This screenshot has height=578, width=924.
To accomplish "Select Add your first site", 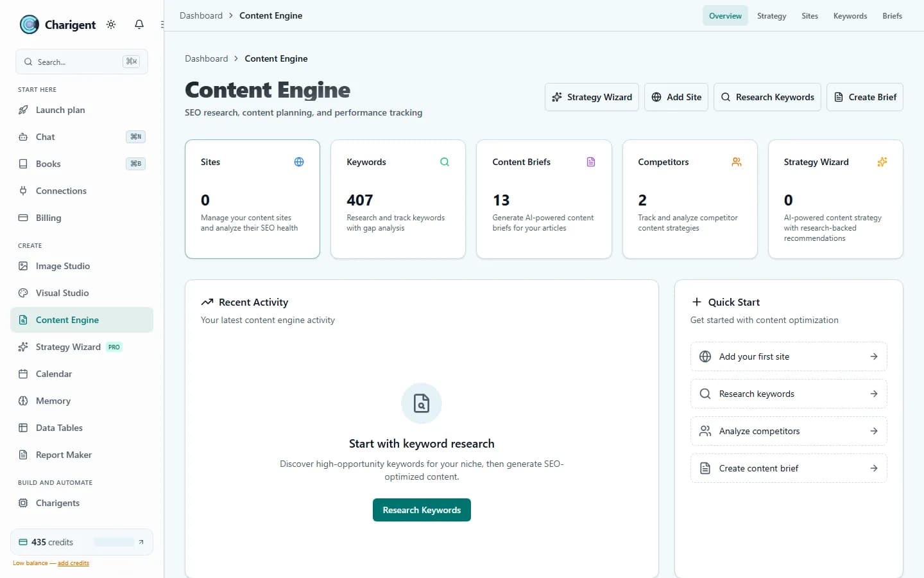I will coord(789,356).
